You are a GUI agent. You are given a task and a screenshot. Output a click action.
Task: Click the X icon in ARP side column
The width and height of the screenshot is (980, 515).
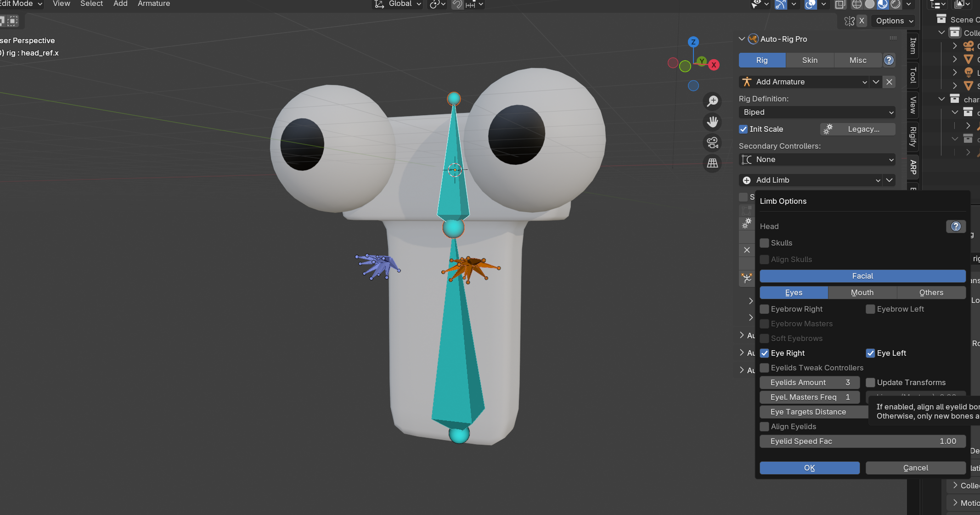point(747,250)
